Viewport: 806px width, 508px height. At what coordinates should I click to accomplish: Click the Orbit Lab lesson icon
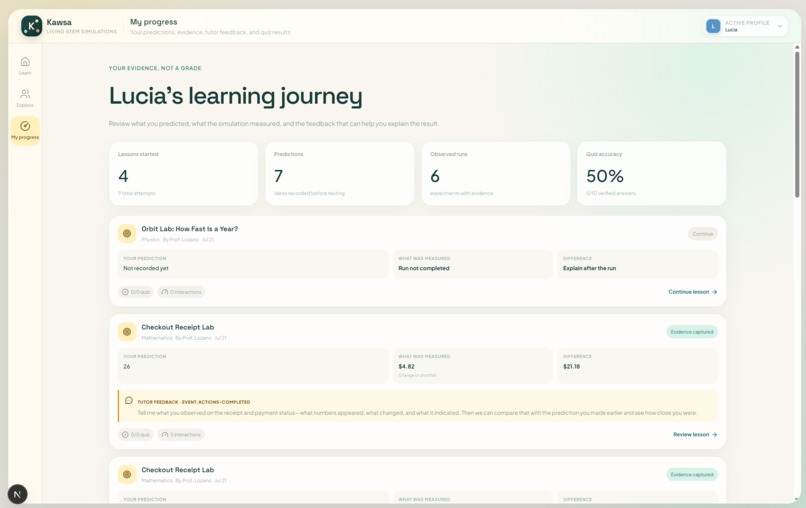(x=127, y=233)
